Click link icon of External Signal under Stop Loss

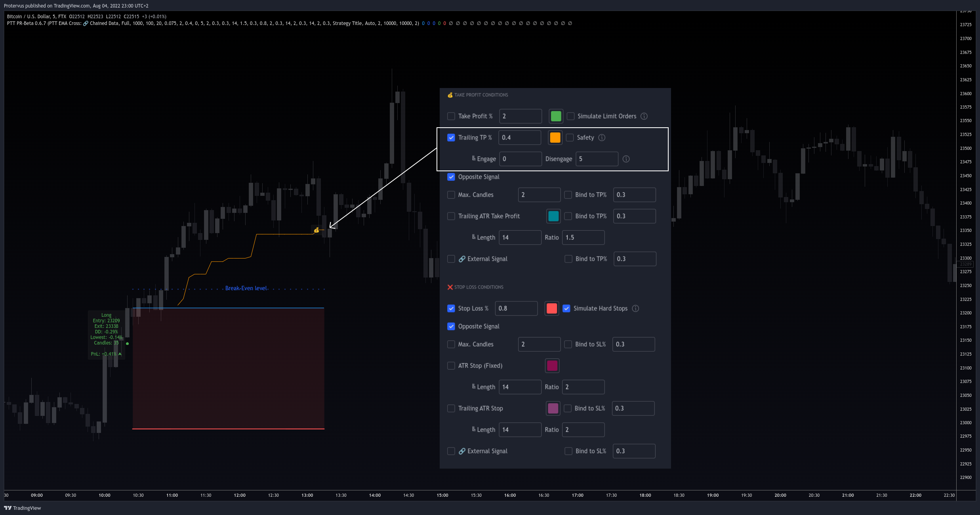point(462,451)
